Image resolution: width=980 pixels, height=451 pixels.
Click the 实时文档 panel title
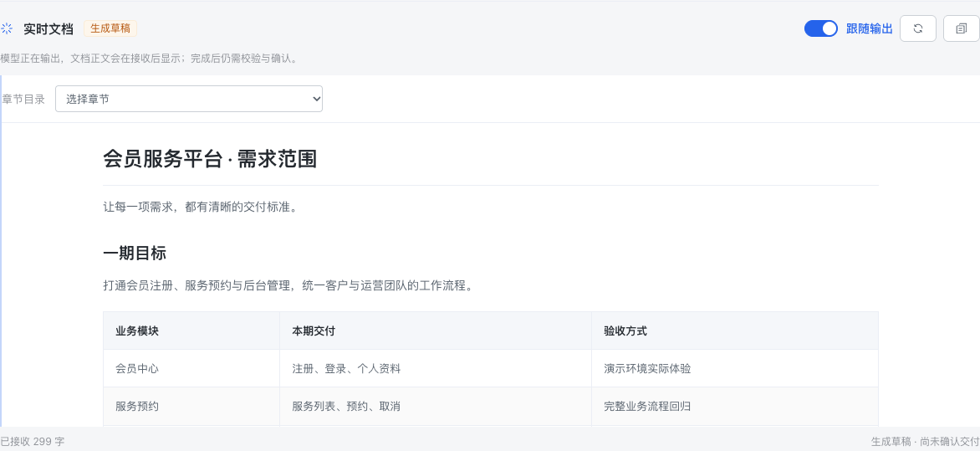click(48, 28)
